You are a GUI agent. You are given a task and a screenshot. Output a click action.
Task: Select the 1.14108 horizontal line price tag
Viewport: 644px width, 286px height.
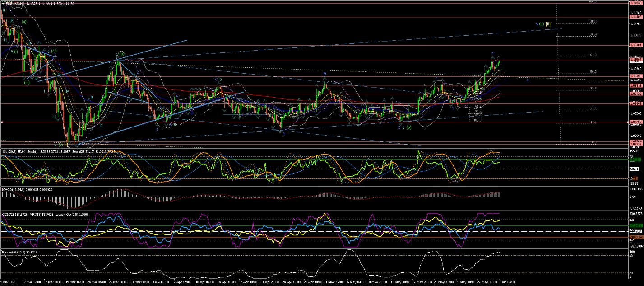635,17
